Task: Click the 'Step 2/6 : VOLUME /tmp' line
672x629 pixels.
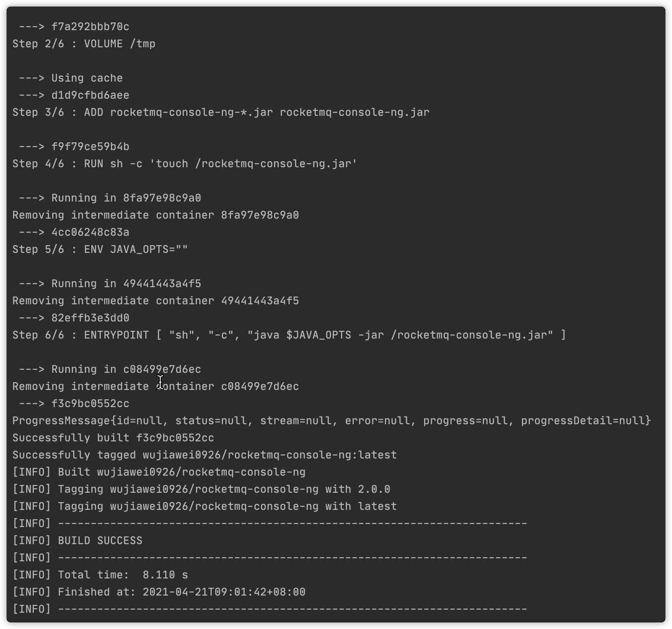Action: point(84,44)
